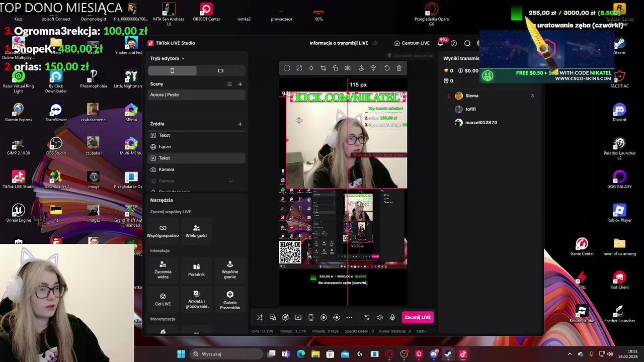The height and width of the screenshot is (362, 644).
Task: Open Galeria Prezentów tool
Action: [230, 300]
